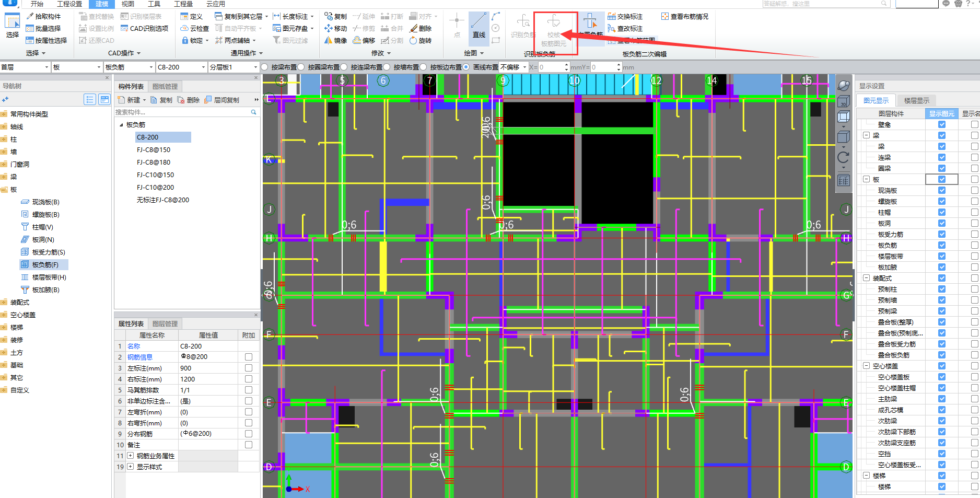Viewport: 980px width, 498px height.
Task: Collapse the 板负筋 tree node
Action: click(121, 125)
